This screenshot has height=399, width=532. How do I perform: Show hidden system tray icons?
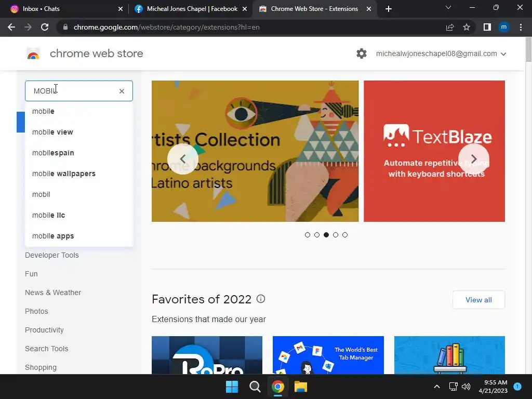coord(437,387)
